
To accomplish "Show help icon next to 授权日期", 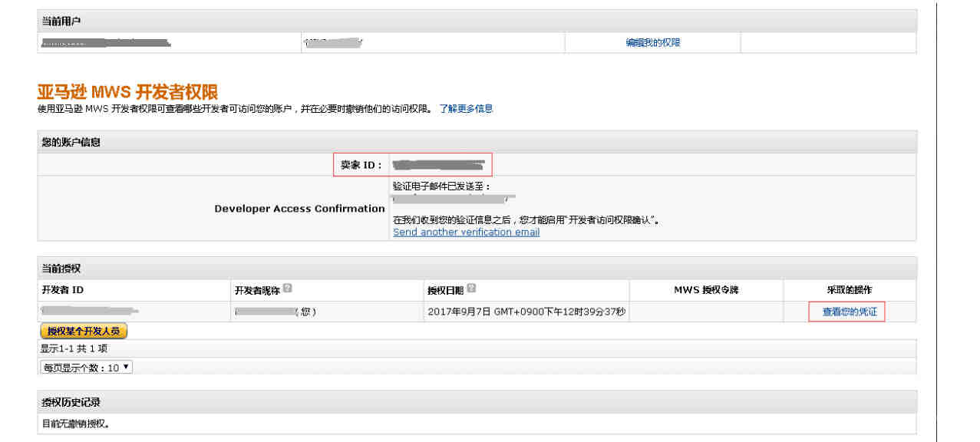I will click(471, 289).
